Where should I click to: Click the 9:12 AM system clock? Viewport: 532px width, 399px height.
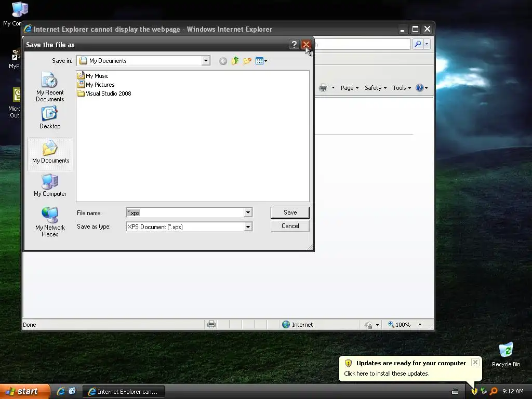513,392
